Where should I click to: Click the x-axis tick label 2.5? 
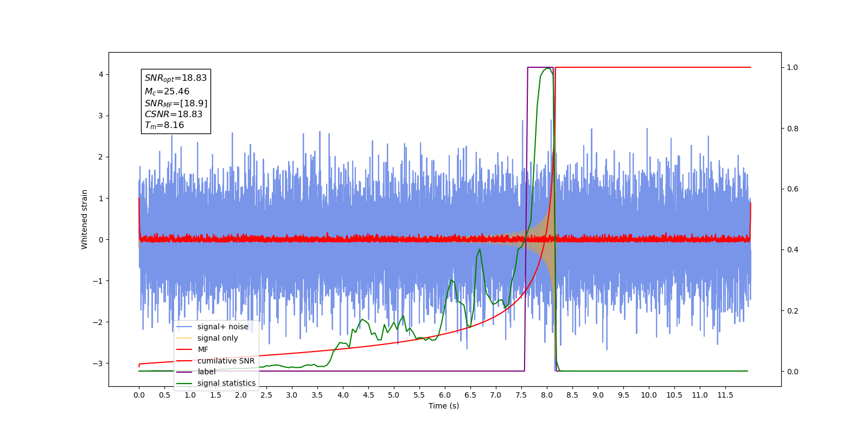click(x=266, y=395)
